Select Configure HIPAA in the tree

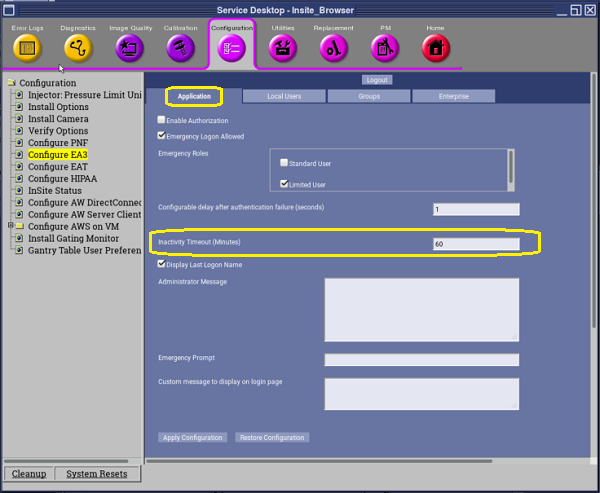pos(63,178)
